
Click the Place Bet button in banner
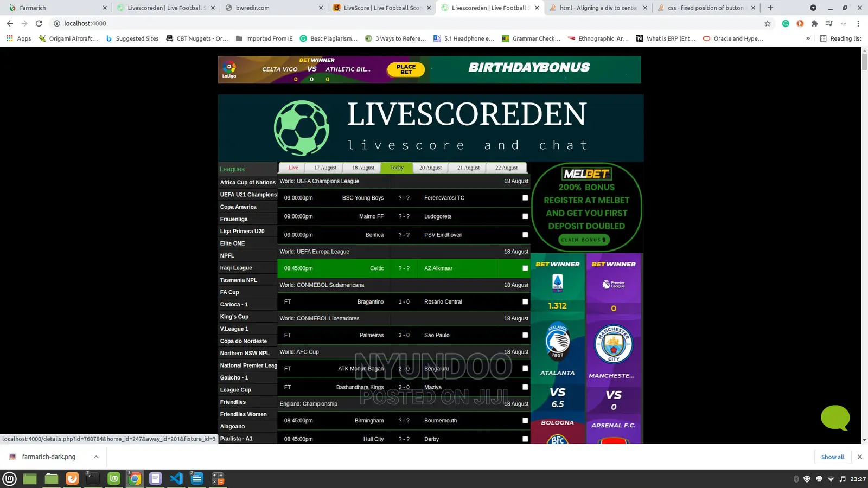pos(406,69)
